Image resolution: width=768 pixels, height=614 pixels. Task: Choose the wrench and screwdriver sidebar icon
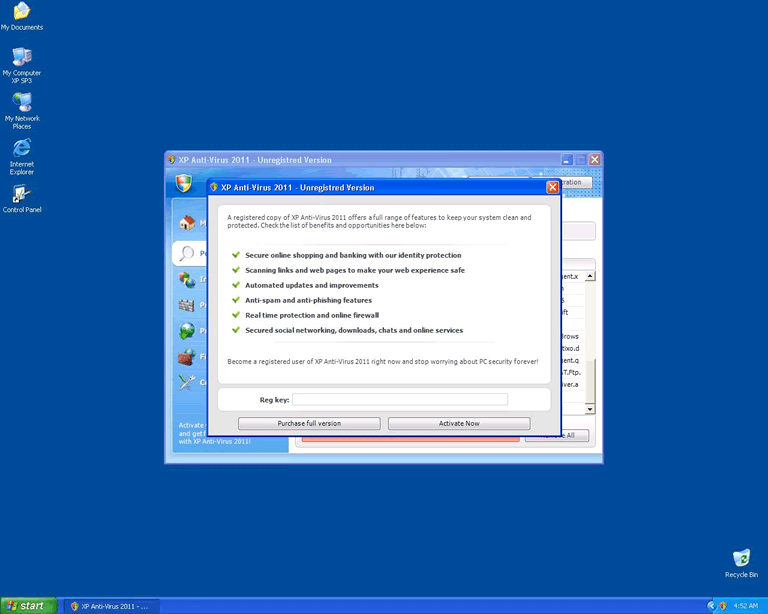coord(186,381)
